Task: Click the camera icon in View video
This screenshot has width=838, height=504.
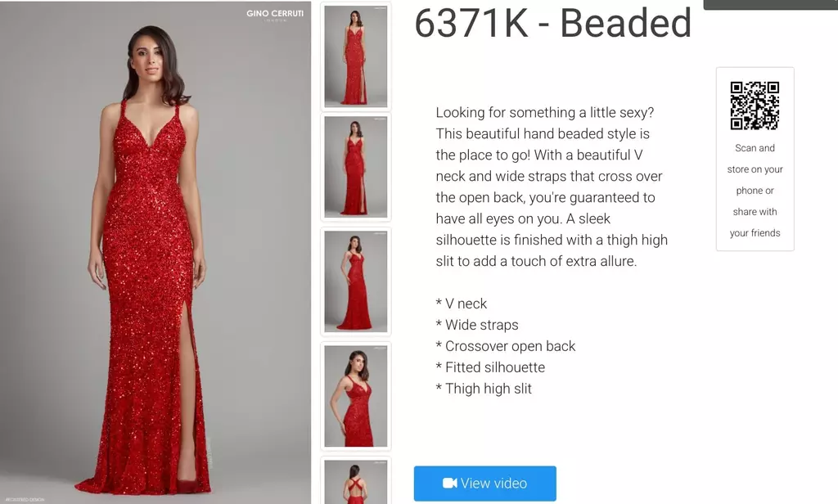Action: [x=449, y=484]
